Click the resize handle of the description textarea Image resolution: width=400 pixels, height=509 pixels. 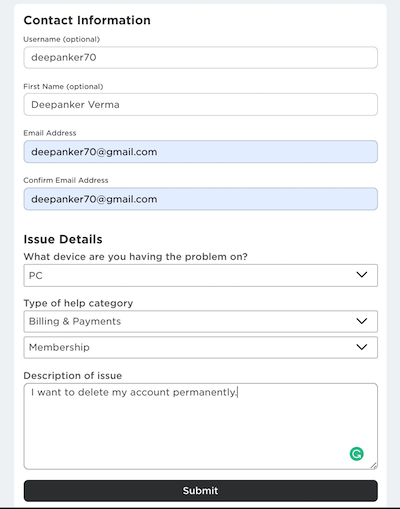374,465
